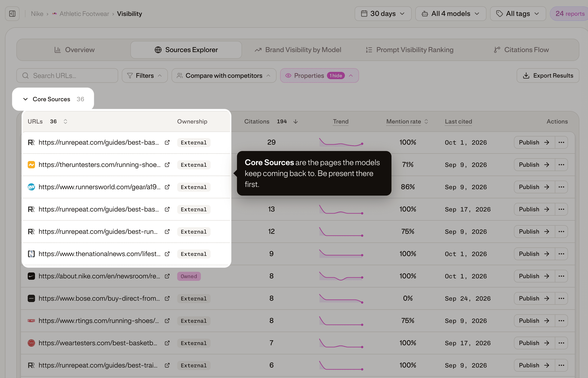
Task: Sort table by the URLs column
Action: tap(65, 121)
